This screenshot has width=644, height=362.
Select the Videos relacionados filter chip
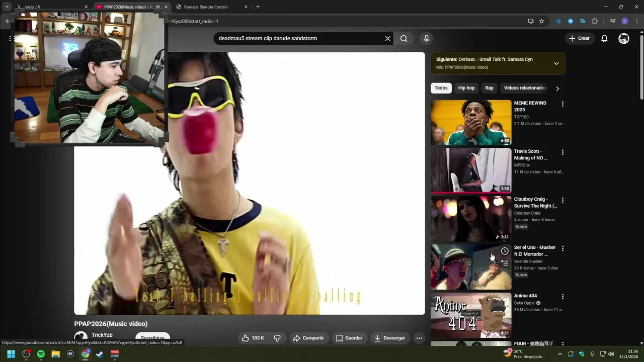coord(525,88)
